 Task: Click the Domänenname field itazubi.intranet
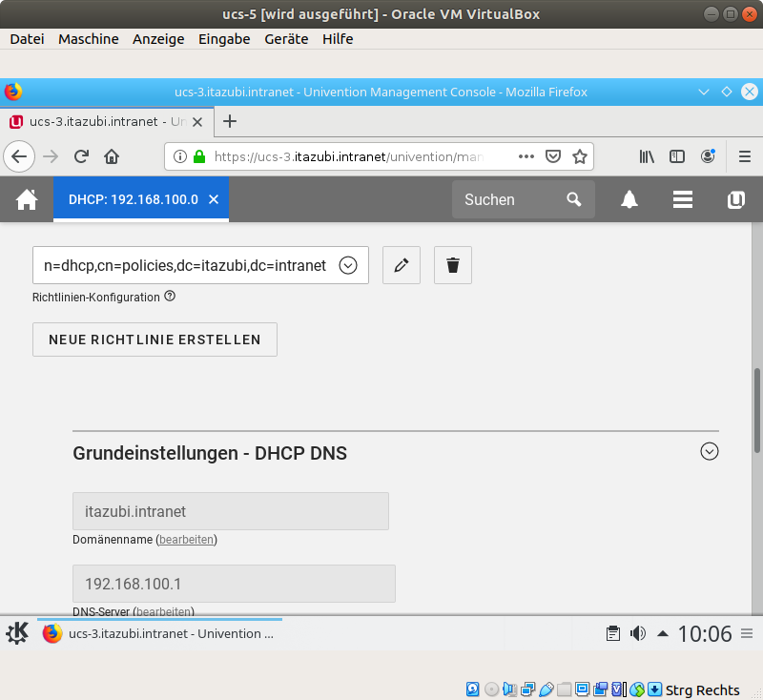[230, 511]
